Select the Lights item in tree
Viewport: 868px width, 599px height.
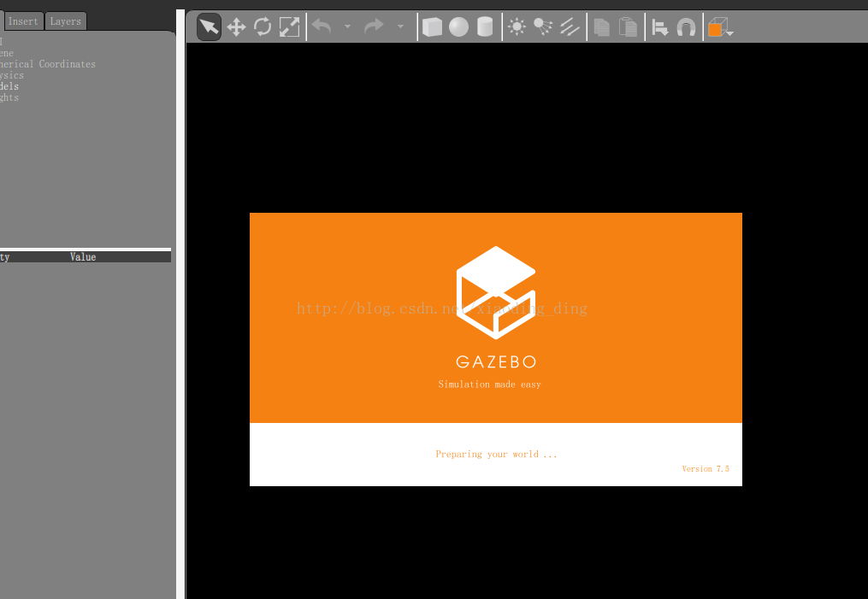tap(9, 97)
